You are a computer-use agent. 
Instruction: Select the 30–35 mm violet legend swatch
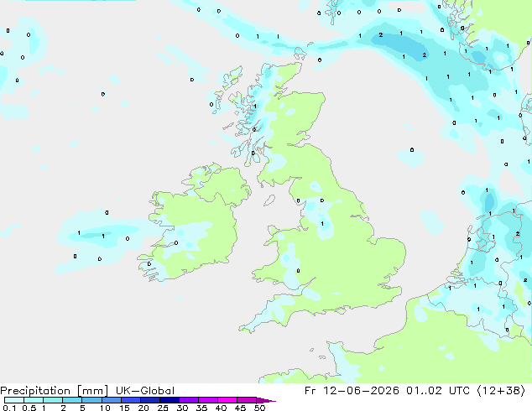pyautogui.click(x=189, y=400)
